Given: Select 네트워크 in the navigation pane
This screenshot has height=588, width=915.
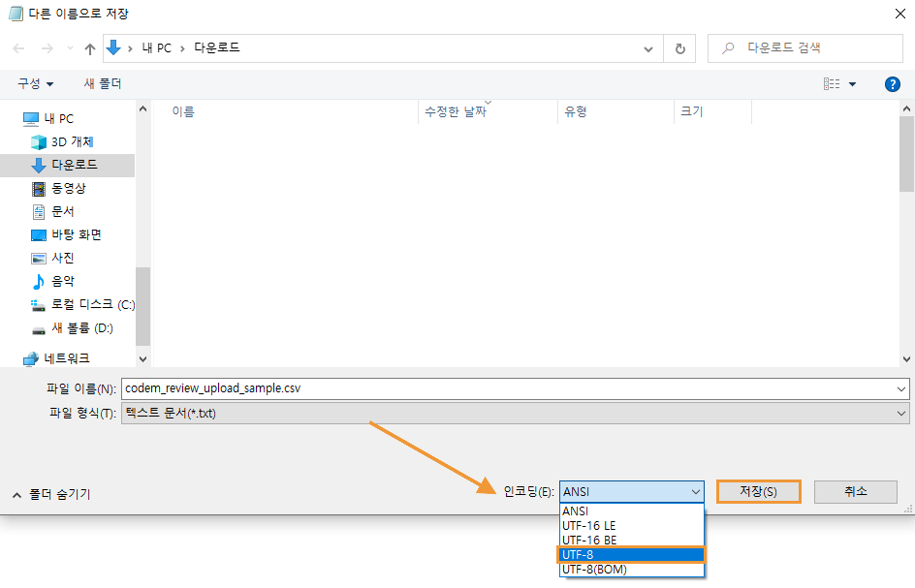Looking at the screenshot, I should tap(66, 358).
